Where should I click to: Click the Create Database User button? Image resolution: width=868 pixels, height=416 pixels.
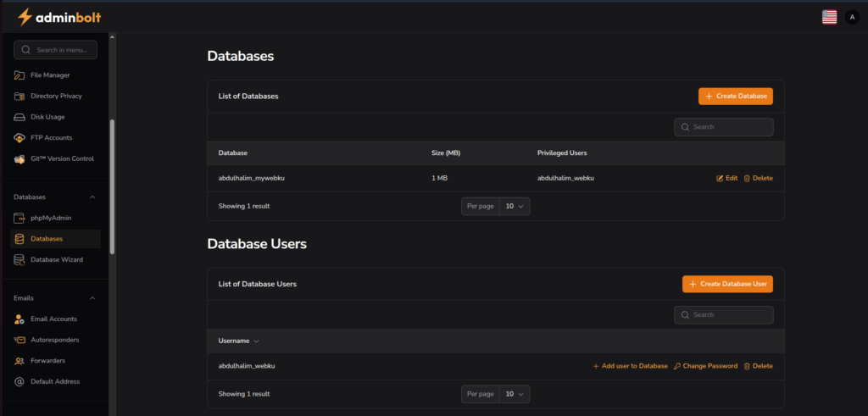point(727,285)
